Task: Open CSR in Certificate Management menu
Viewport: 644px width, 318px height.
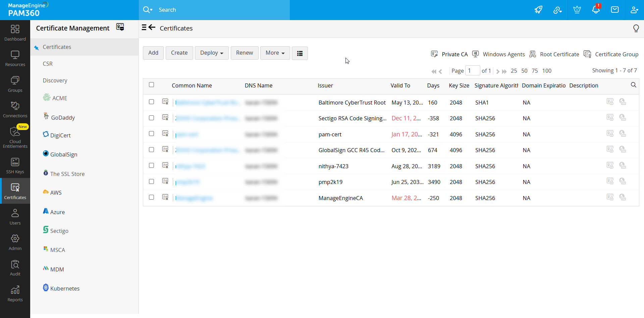Action: (48, 64)
